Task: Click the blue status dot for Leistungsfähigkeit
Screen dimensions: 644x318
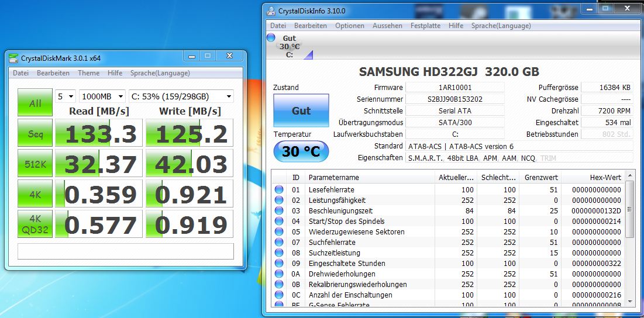Action: [279, 201]
